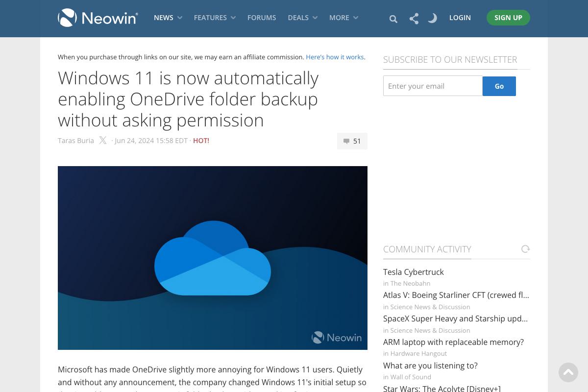This screenshot has width=588, height=392.
Task: Click the Jun 24, 2024 15:58 EDT timestamp
Action: tap(151, 141)
